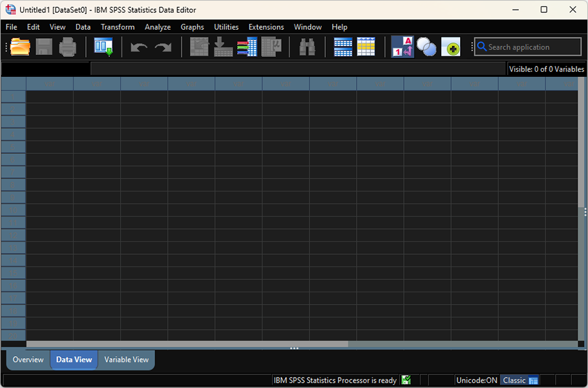The height and width of the screenshot is (388, 588).
Task: Save this data file
Action: (x=43, y=47)
